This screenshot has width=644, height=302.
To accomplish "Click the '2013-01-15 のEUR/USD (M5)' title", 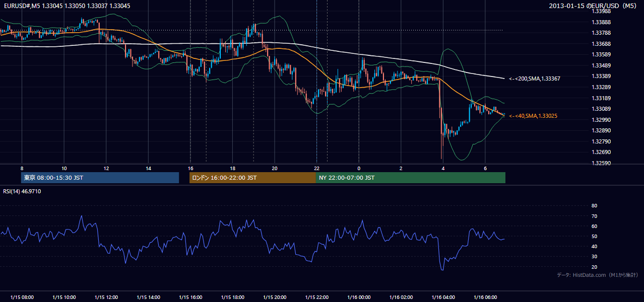I will 594,6.
